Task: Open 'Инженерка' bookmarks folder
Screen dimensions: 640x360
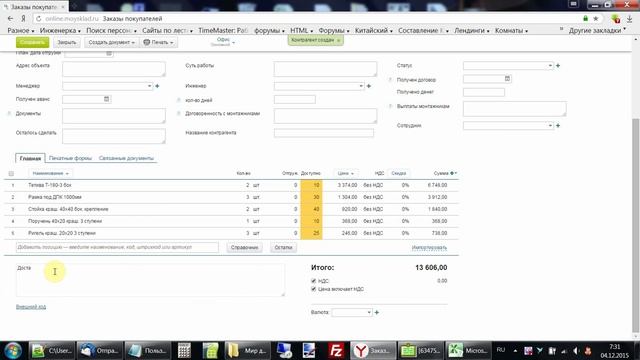Action: pos(60,31)
